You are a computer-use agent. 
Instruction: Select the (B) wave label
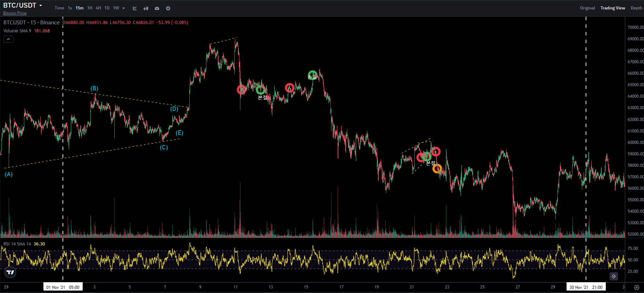coord(94,88)
